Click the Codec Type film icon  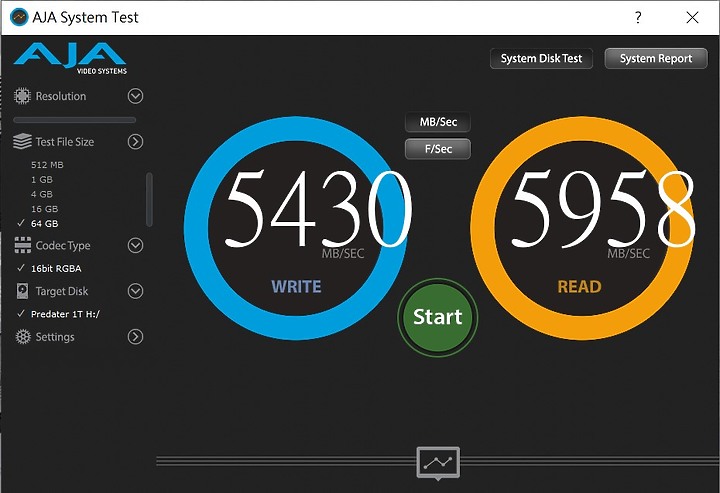click(22, 245)
